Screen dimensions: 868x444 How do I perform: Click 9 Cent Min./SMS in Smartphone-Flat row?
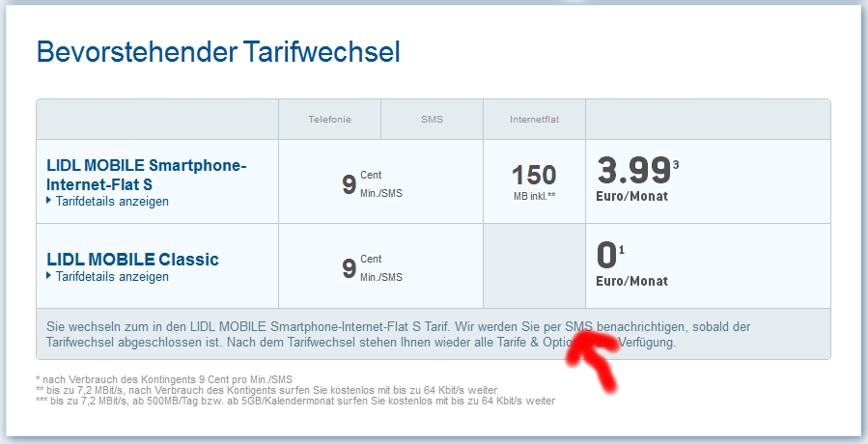coord(372,183)
